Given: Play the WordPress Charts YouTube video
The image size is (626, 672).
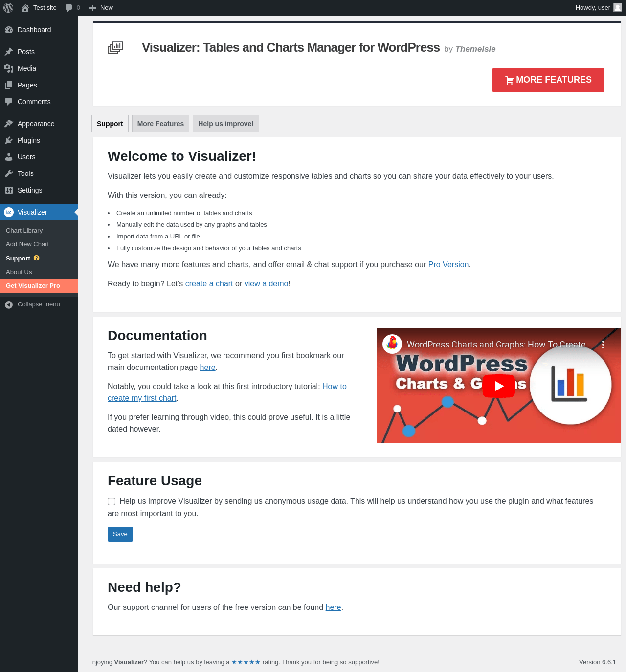Looking at the screenshot, I should 499,386.
